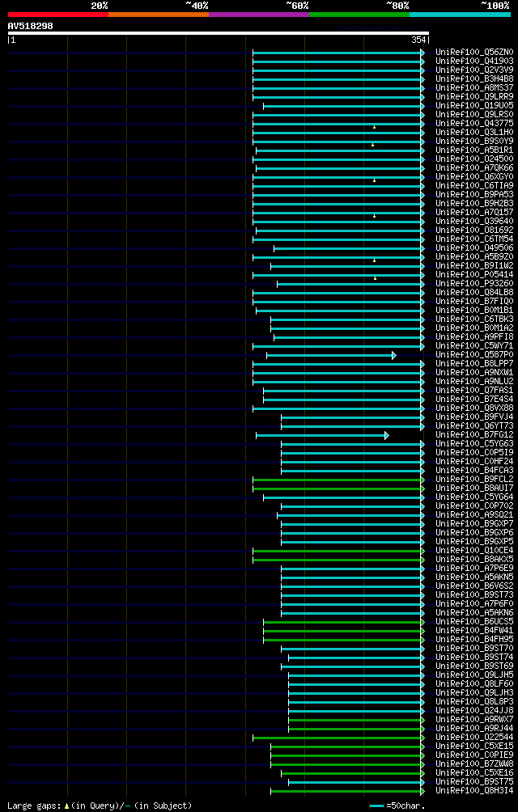The width and height of the screenshot is (518, 812).
Task: Select the UniRef100_O81692 label
Action: coord(474,230)
